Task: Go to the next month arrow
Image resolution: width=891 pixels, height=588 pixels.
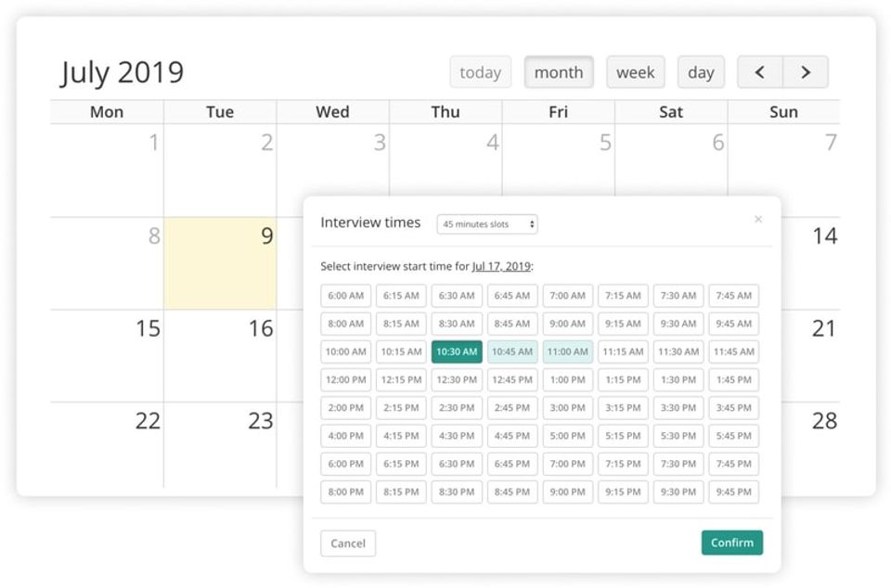Action: 806,72
